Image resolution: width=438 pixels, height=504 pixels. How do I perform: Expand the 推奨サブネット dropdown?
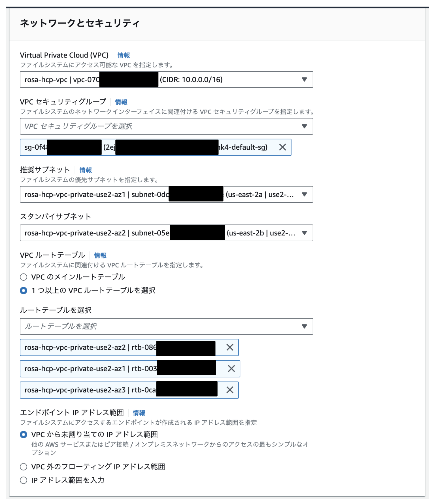pos(166,194)
